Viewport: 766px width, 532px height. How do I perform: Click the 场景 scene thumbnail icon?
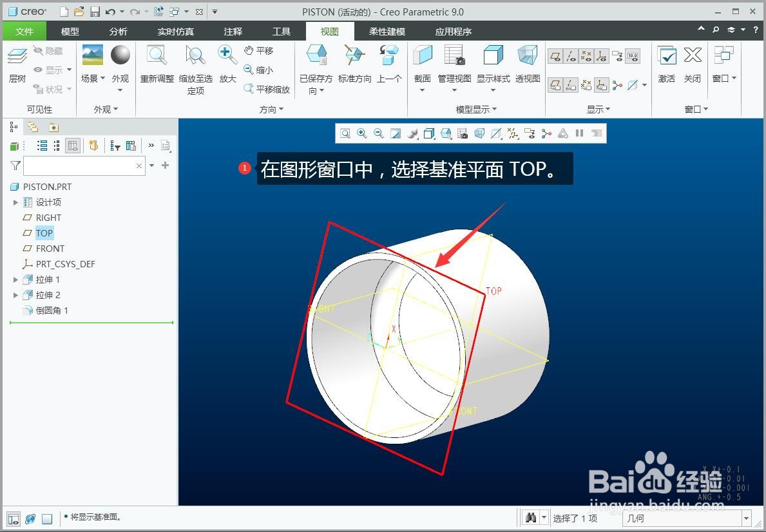[92, 55]
